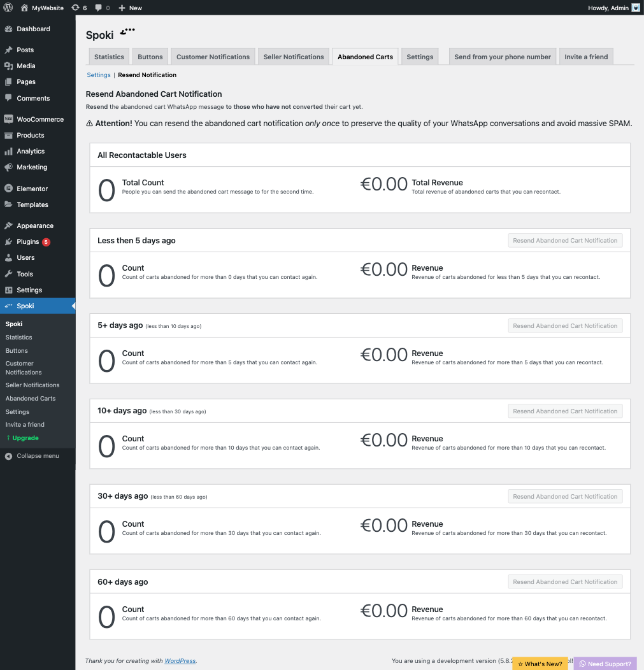Collapse the admin sidebar menu
This screenshot has width=644, height=670.
[x=32, y=456]
